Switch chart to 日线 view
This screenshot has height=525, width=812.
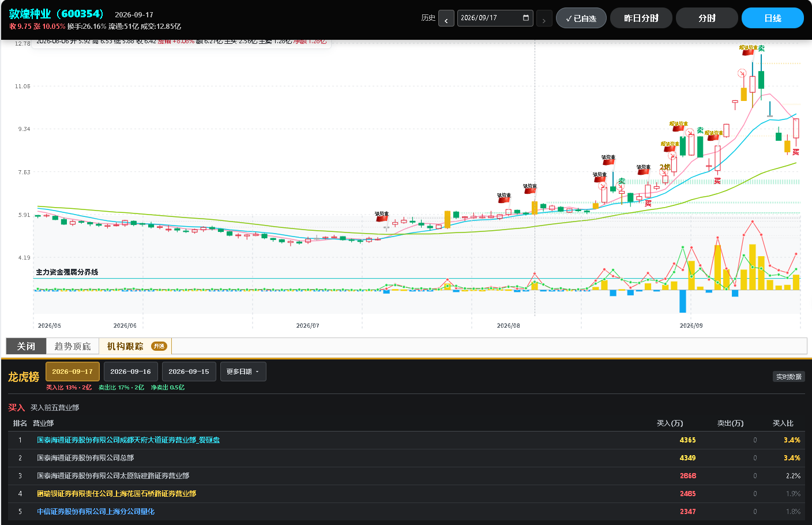pos(772,18)
